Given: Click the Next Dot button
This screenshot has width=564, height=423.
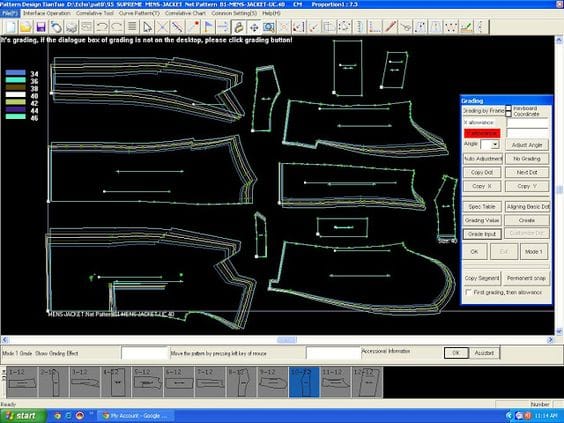Looking at the screenshot, I should click(x=527, y=172).
